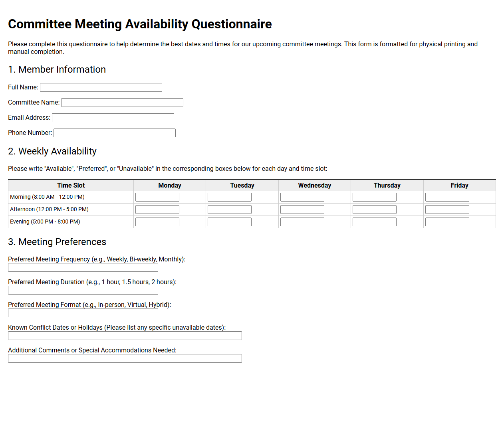This screenshot has width=504, height=447.
Task: Select the Thursday Morning availability box
Action: point(375,197)
